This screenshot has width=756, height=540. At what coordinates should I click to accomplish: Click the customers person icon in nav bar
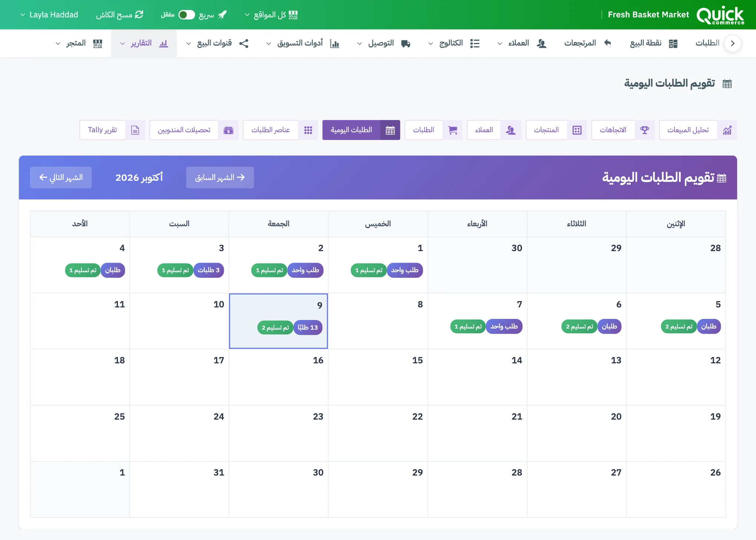[x=541, y=43]
